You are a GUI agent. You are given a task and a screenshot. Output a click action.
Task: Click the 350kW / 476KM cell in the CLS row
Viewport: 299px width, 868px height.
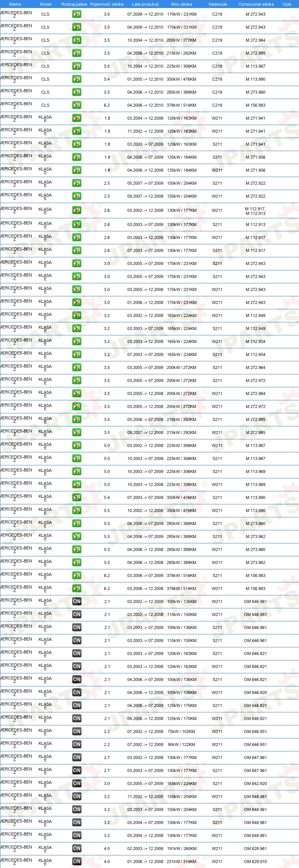point(182,79)
